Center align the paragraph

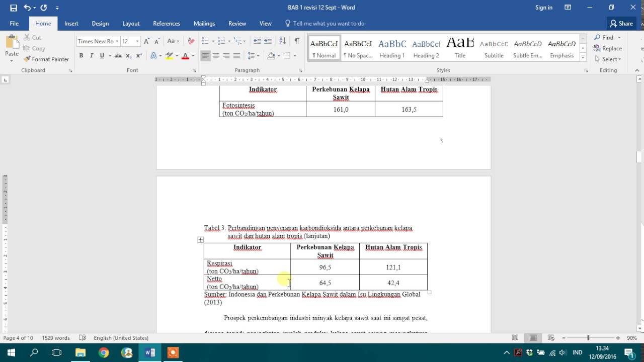click(216, 56)
